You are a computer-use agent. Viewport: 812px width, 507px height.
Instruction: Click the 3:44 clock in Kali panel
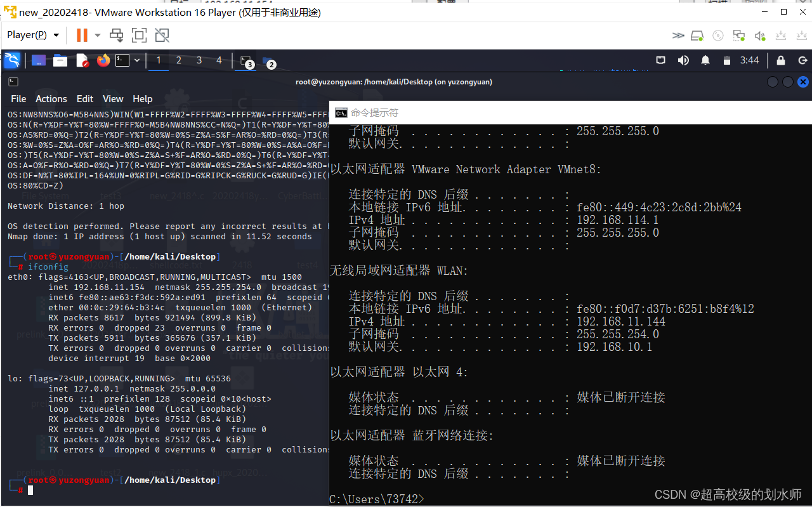[750, 60]
